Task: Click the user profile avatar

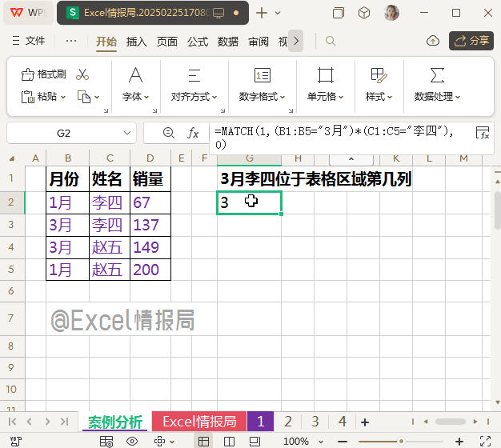Action: [392, 13]
